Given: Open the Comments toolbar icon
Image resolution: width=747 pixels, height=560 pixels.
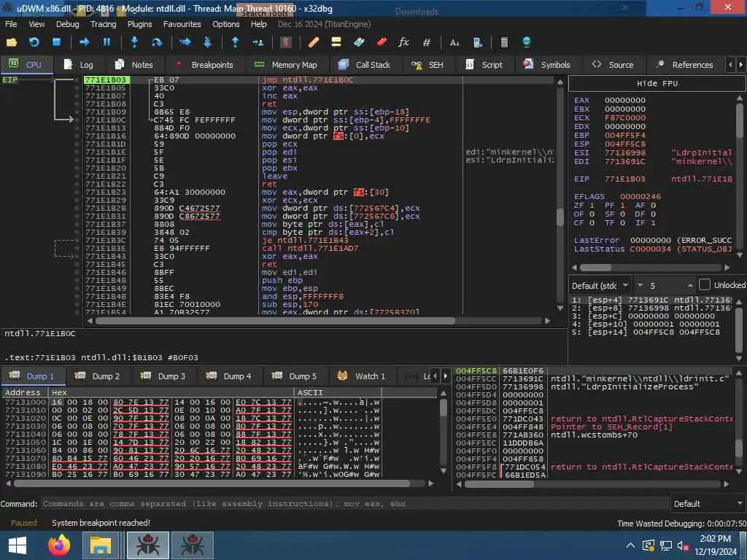Looking at the screenshot, I should (336, 42).
